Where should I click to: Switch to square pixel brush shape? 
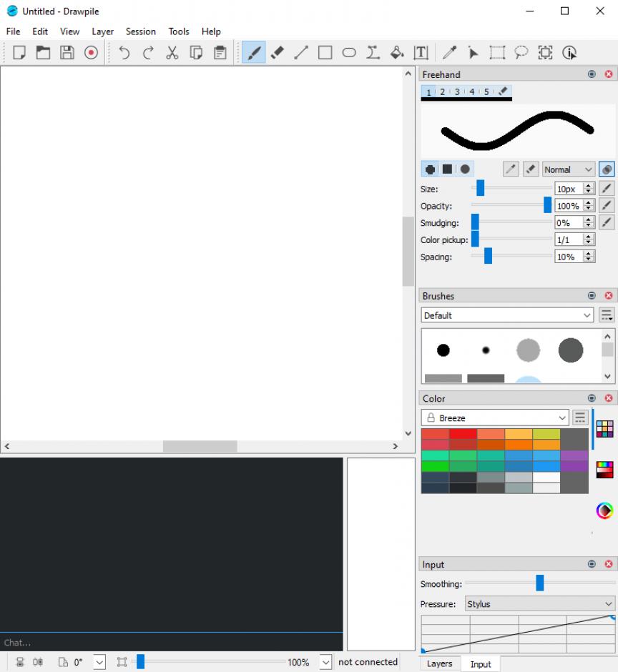point(447,169)
